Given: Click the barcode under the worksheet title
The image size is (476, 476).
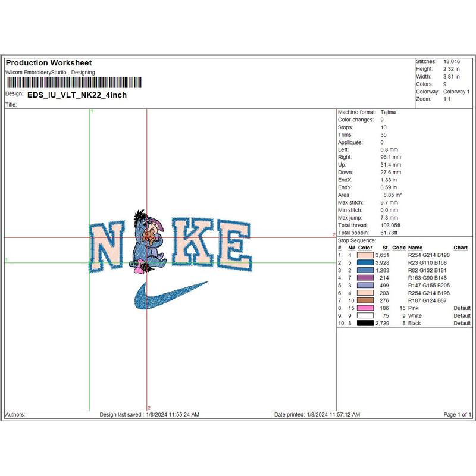Looking at the screenshot, I should tap(74, 83).
